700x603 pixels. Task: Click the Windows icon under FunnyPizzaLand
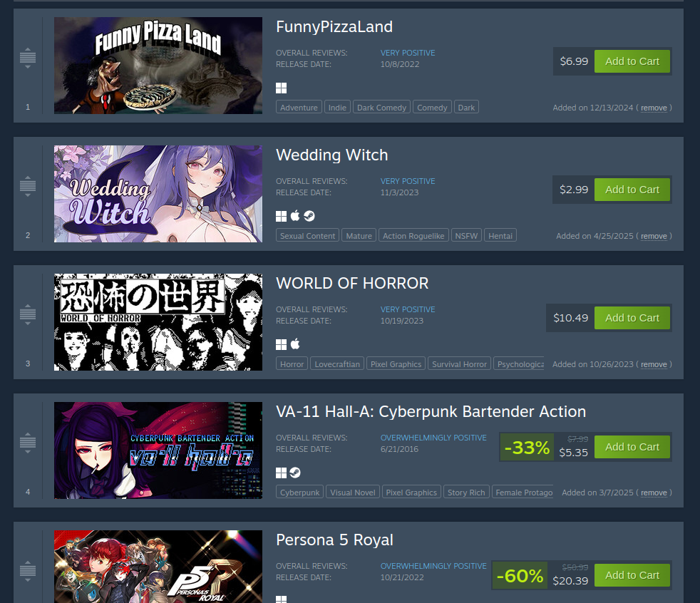click(x=282, y=88)
